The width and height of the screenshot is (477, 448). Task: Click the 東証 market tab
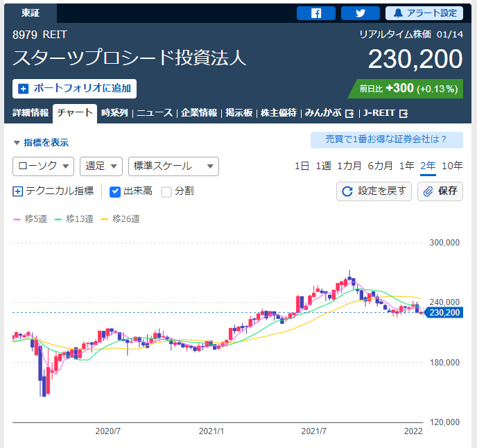coord(31,13)
